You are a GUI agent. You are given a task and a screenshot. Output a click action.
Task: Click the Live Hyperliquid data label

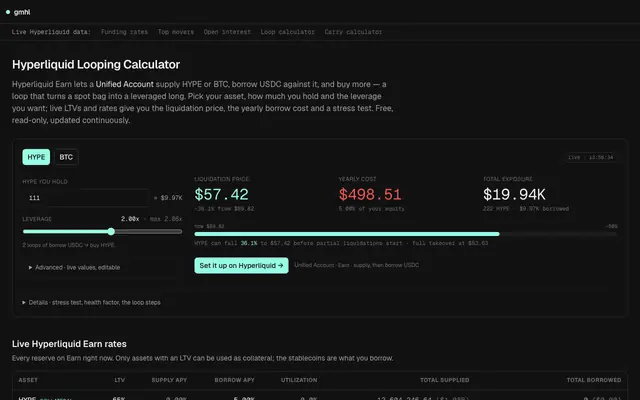tap(51, 32)
